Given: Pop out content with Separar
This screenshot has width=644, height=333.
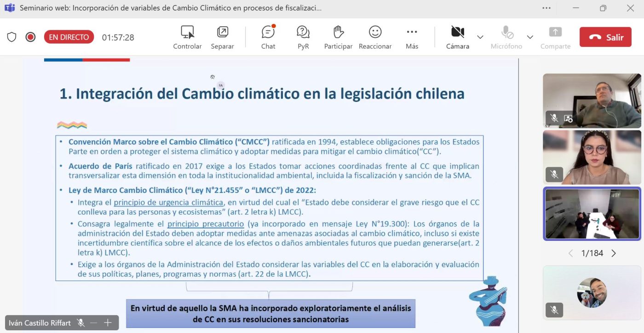Looking at the screenshot, I should click(222, 37).
